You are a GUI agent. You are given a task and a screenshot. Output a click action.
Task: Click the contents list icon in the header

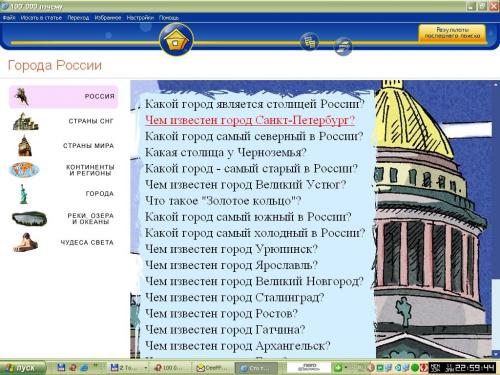click(310, 41)
